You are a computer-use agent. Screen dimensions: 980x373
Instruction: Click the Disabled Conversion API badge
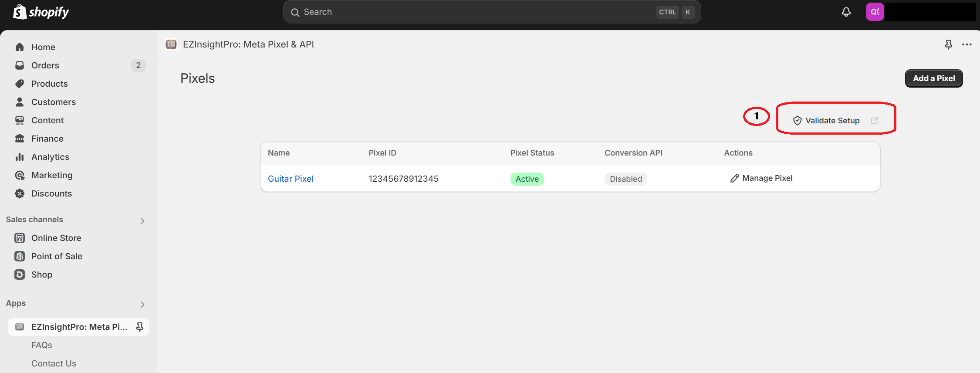(626, 179)
